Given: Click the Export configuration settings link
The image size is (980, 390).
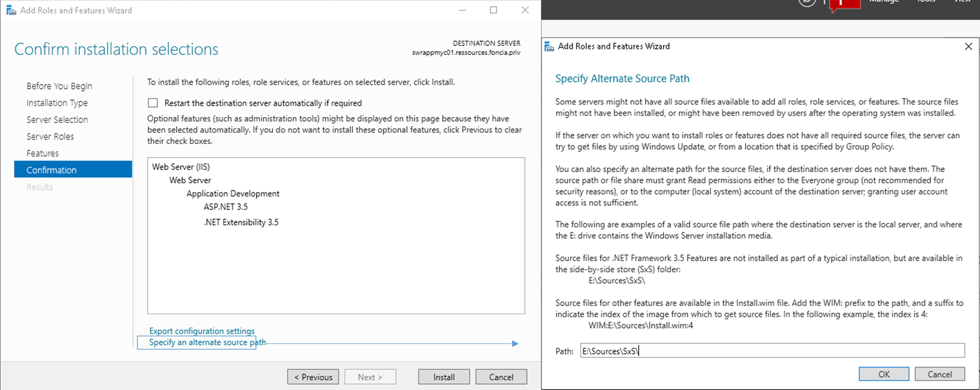Looking at the screenshot, I should 202,331.
